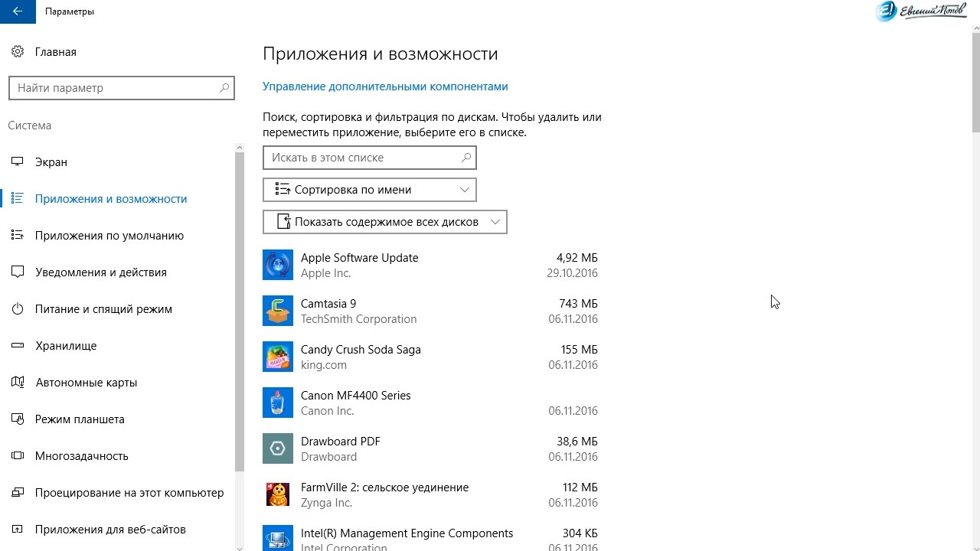
Task: Click the Искать в этом списке field
Action: 370,158
